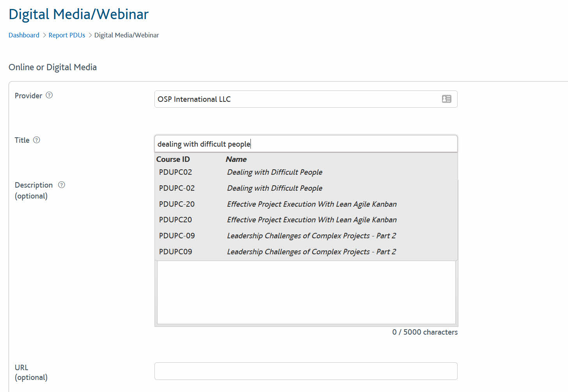Click the Course ID column header
The image size is (568, 392).
pyautogui.click(x=173, y=159)
